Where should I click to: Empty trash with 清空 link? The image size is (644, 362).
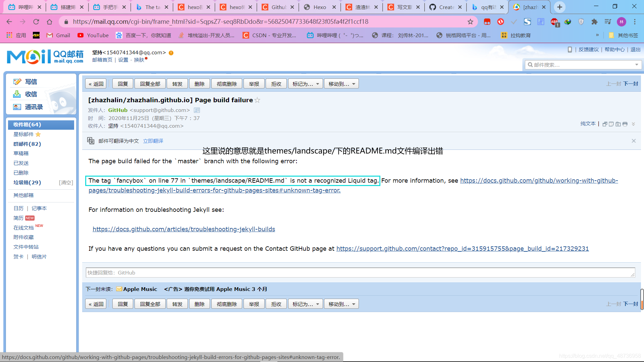66,183
